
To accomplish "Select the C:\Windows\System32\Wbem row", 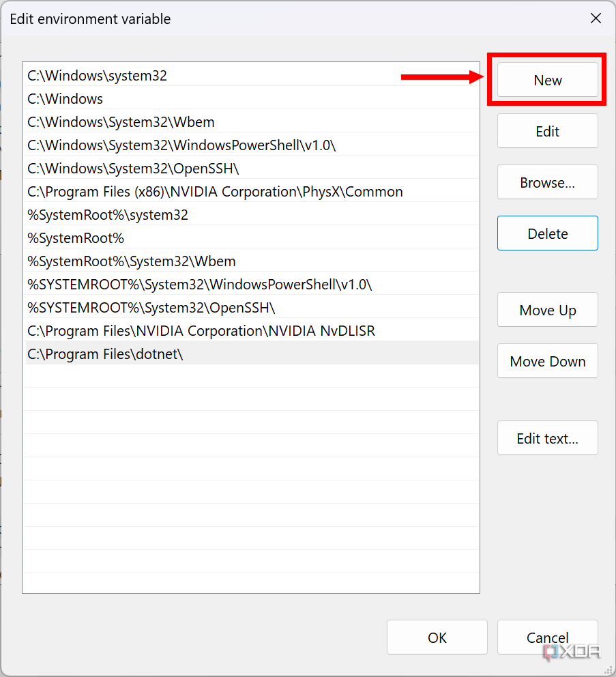I will [251, 122].
